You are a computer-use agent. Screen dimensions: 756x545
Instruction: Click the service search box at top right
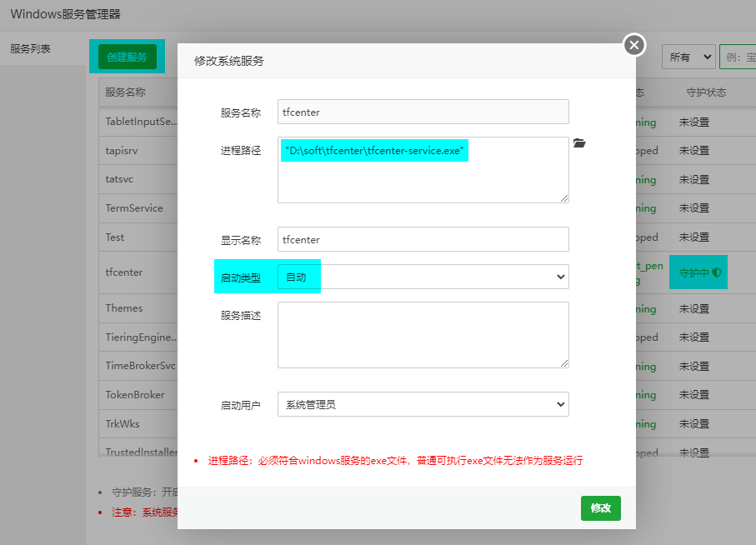[x=738, y=57]
